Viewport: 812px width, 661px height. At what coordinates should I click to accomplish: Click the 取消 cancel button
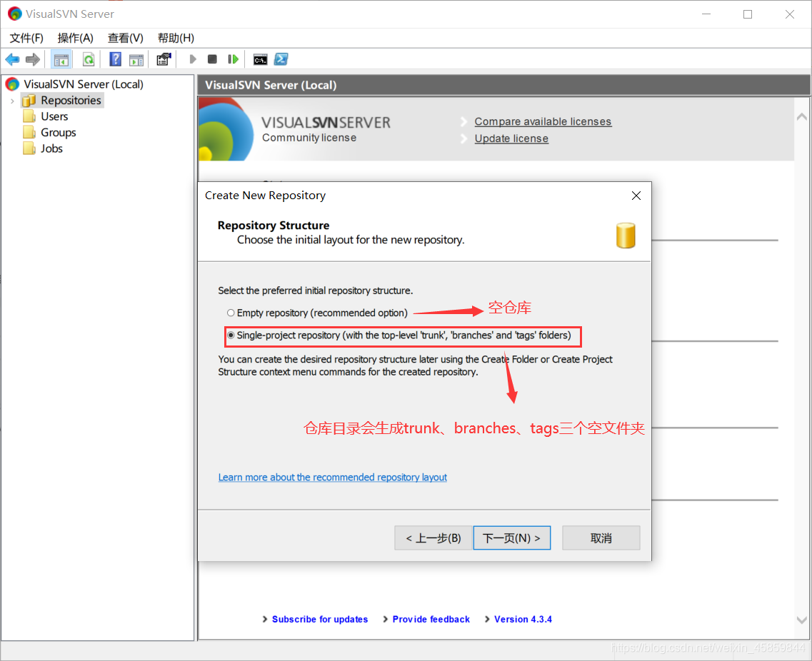click(601, 538)
